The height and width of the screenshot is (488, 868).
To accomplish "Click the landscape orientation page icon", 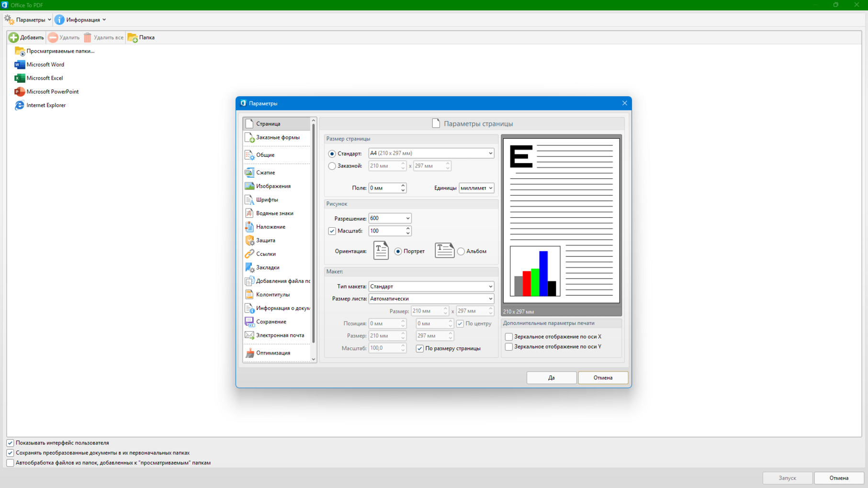I will point(444,250).
